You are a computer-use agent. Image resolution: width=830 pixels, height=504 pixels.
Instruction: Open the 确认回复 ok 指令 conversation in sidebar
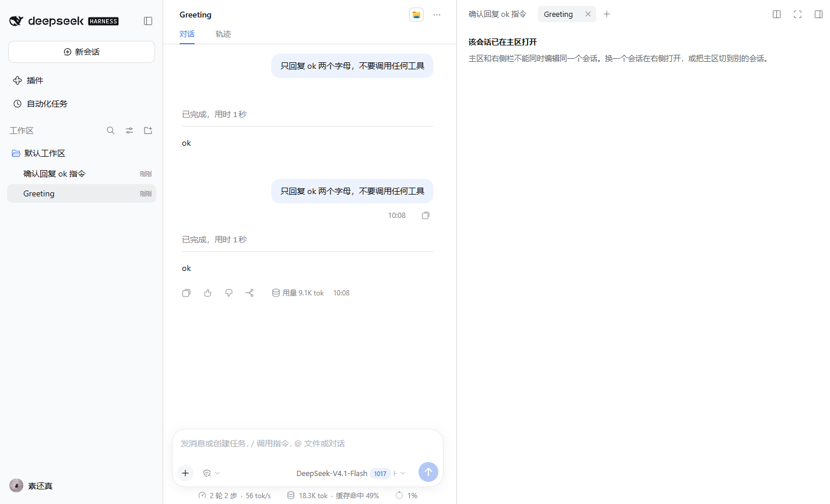click(82, 174)
